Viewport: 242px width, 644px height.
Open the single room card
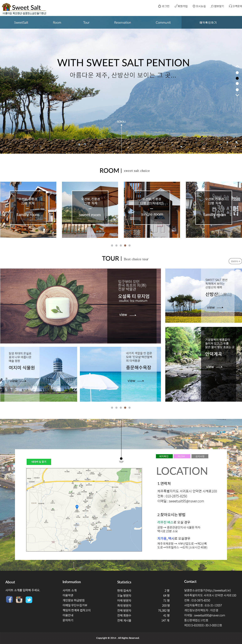(x=152, y=210)
